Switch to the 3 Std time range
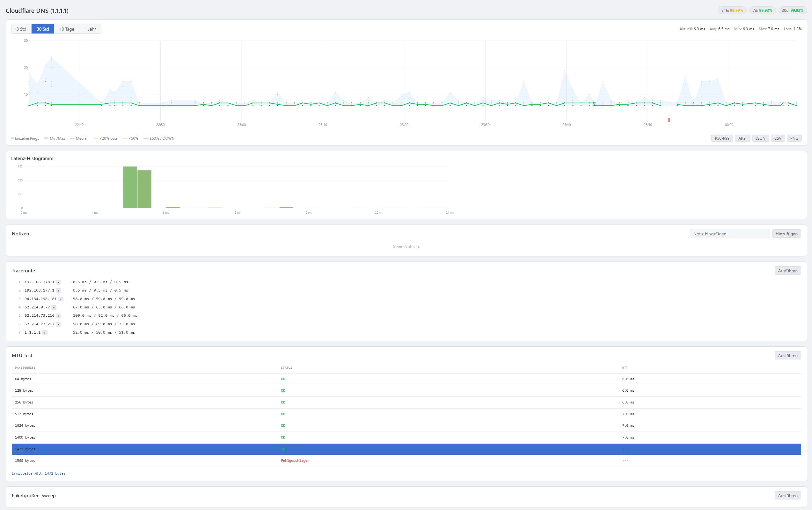The width and height of the screenshot is (812, 510). point(21,29)
